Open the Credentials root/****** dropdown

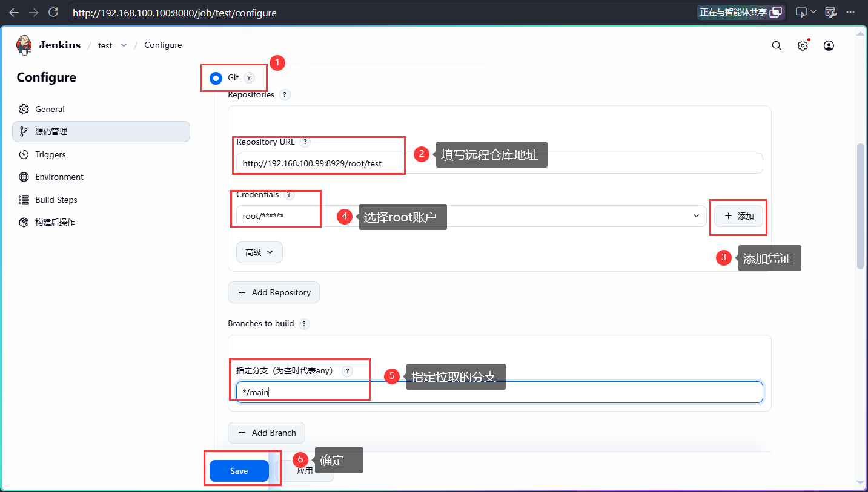[x=471, y=216]
